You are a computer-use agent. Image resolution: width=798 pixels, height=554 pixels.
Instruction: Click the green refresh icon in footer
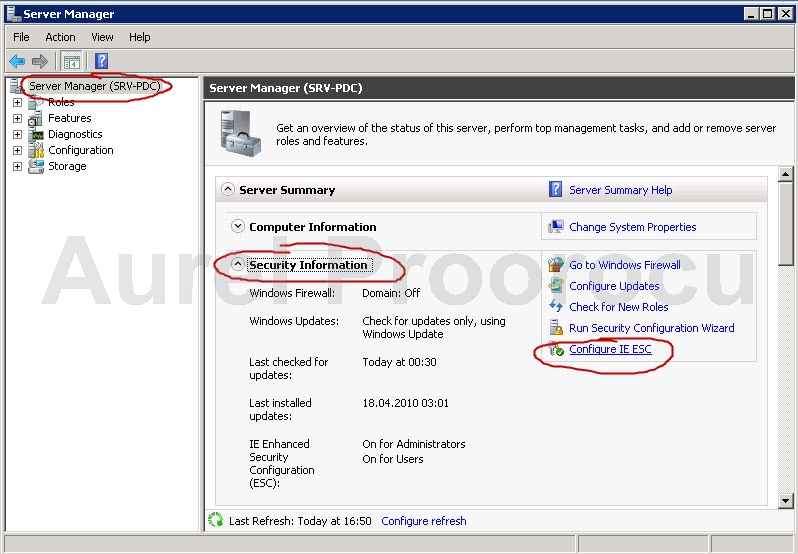click(x=215, y=519)
